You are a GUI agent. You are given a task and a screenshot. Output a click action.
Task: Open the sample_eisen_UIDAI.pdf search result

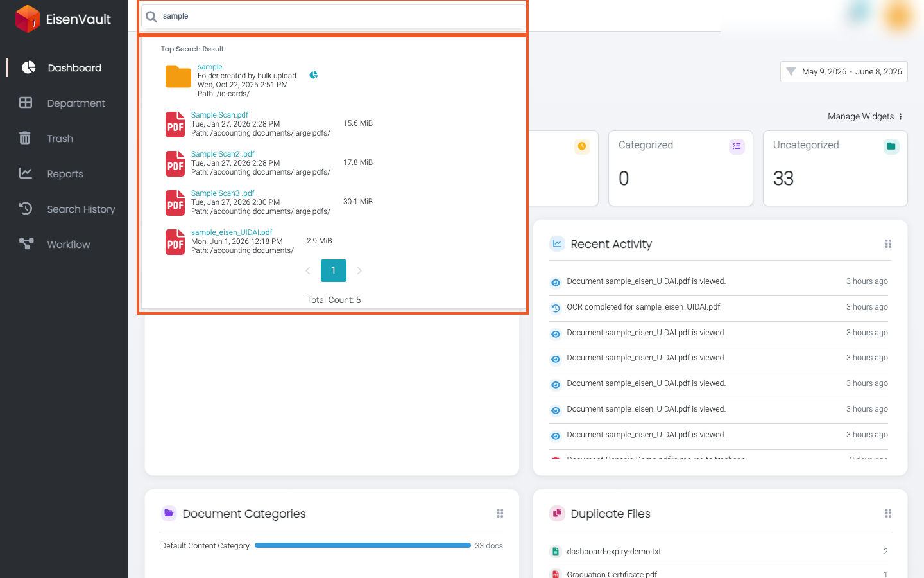click(x=232, y=232)
